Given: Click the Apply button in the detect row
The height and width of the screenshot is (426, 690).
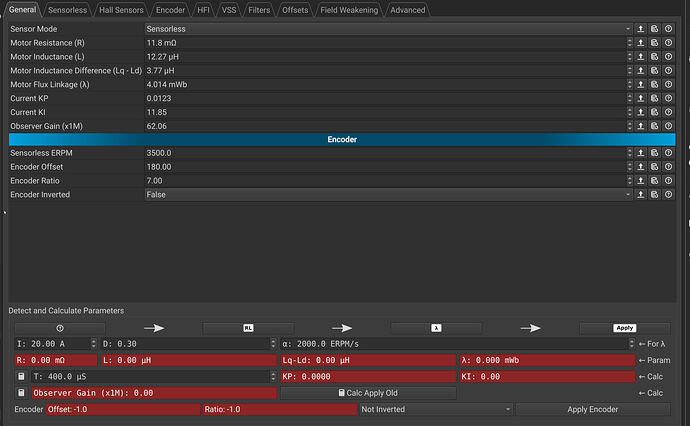Looking at the screenshot, I should click(624, 328).
